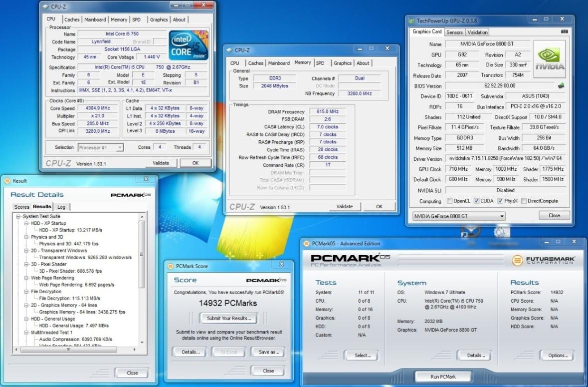This screenshot has height=387, width=588.
Task: Open Details in the PCMark Score window
Action: point(191,352)
